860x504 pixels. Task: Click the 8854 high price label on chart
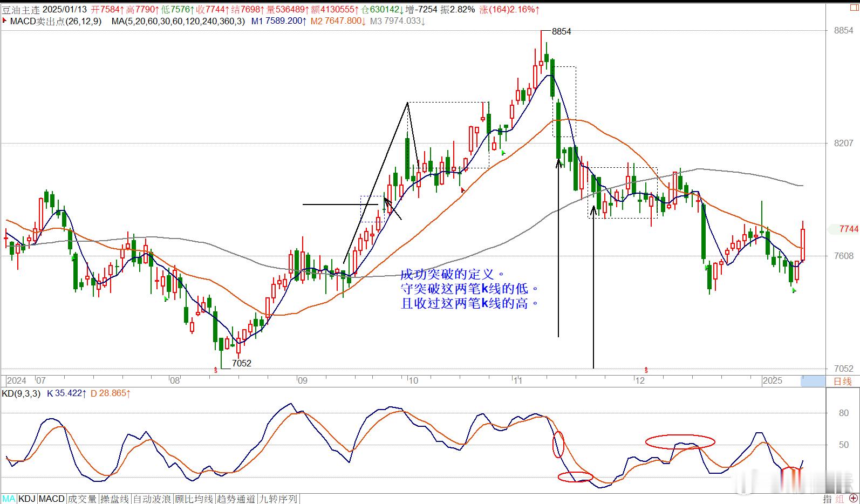pos(561,31)
